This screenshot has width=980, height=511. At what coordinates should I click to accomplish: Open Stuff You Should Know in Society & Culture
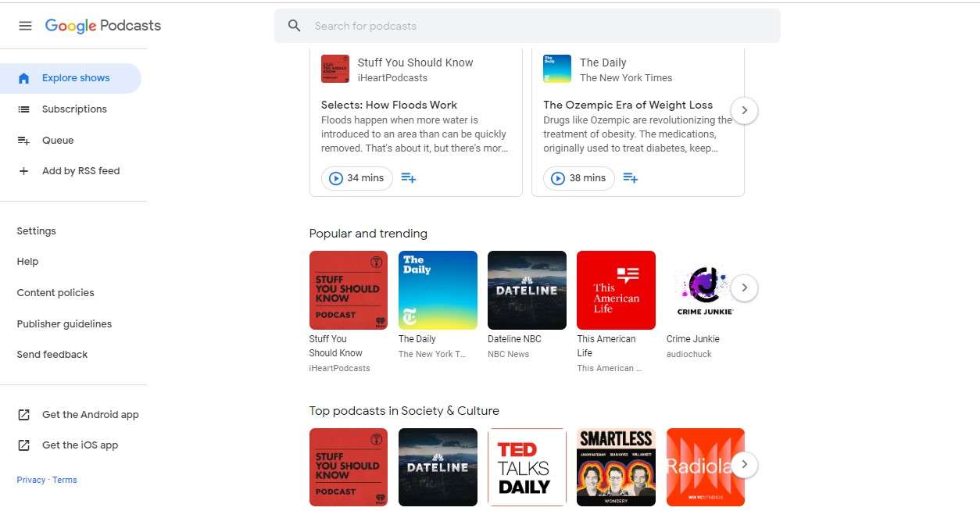click(x=349, y=467)
